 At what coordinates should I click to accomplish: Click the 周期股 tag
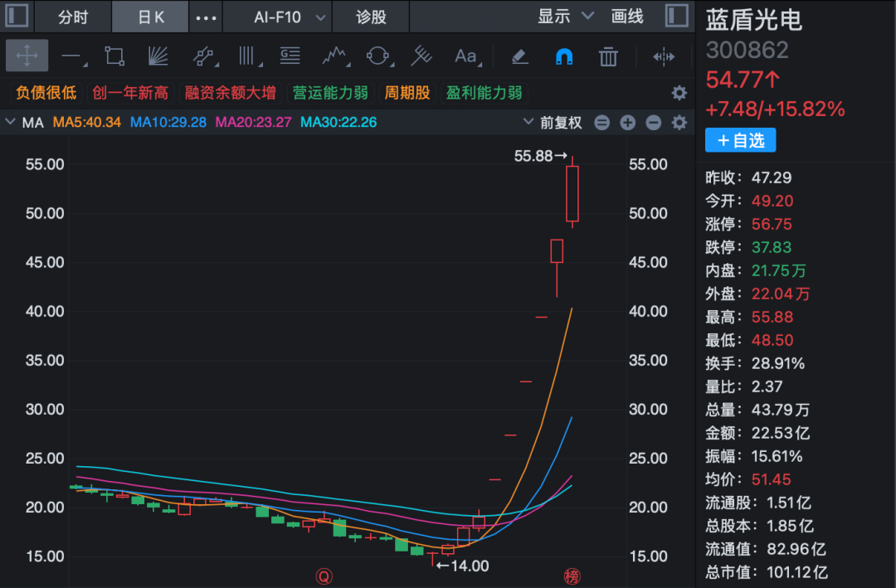point(407,93)
